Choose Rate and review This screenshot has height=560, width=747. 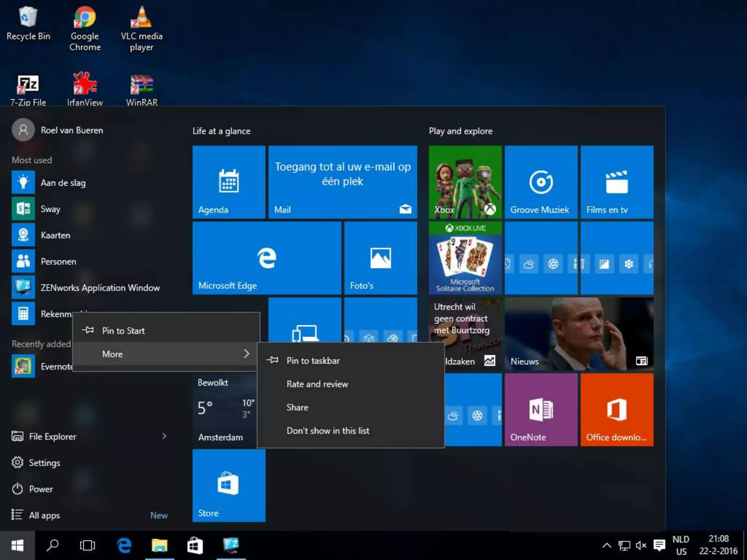tap(351, 384)
